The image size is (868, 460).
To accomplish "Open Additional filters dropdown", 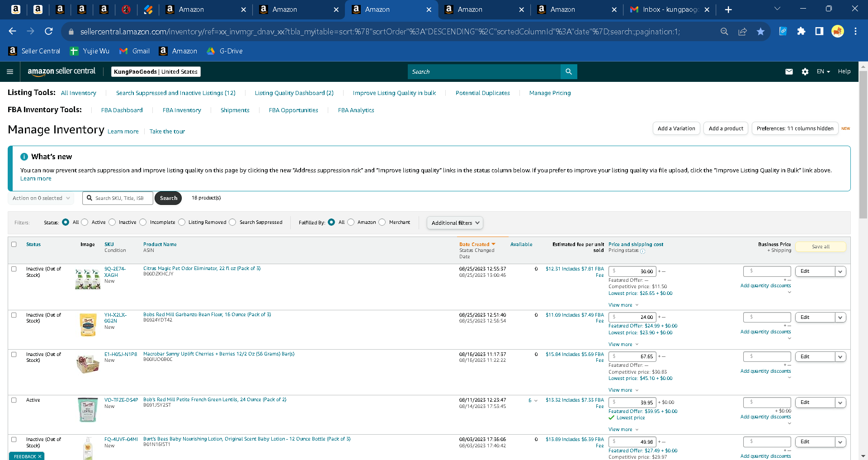I will click(455, 223).
